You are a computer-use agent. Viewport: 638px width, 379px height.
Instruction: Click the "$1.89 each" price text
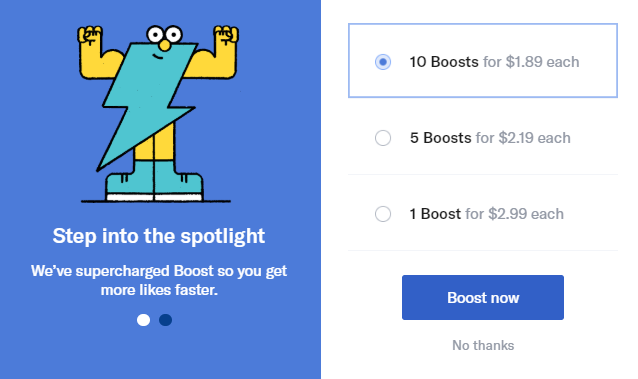(x=542, y=62)
